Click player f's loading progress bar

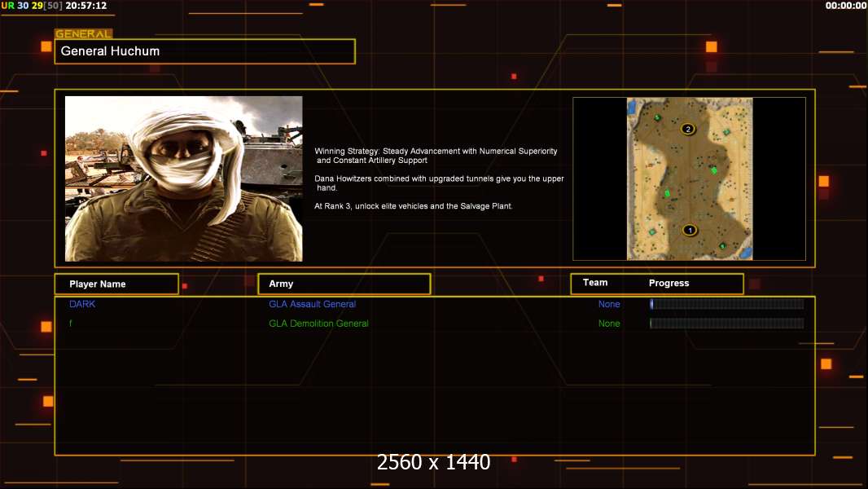tap(726, 324)
